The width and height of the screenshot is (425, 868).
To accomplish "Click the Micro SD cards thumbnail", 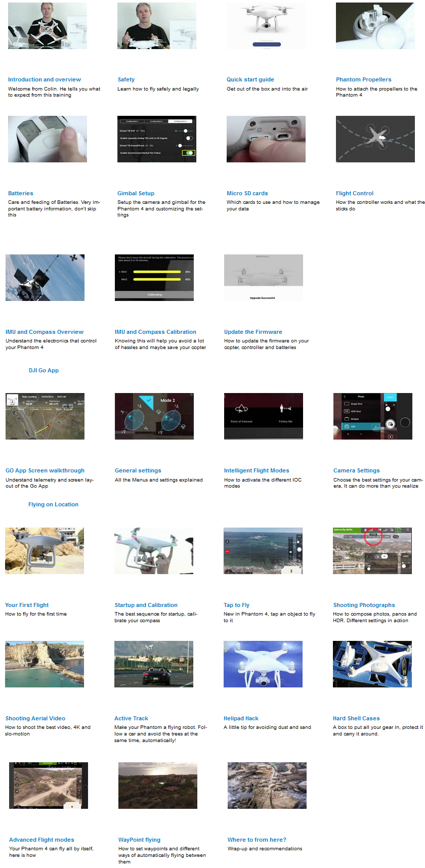I will click(x=266, y=139).
